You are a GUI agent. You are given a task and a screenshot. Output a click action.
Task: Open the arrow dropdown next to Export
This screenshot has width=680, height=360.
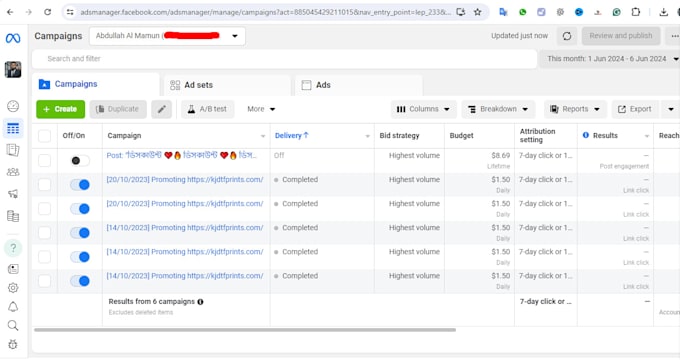point(670,109)
